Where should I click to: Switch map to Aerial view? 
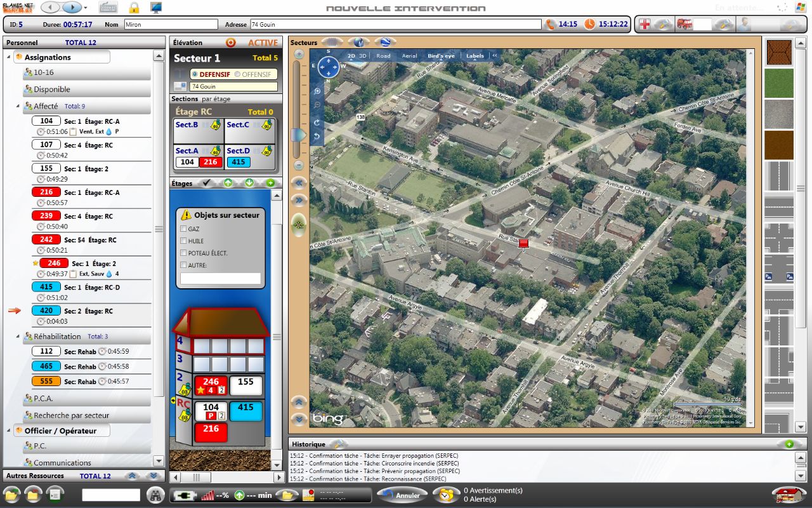pyautogui.click(x=409, y=56)
